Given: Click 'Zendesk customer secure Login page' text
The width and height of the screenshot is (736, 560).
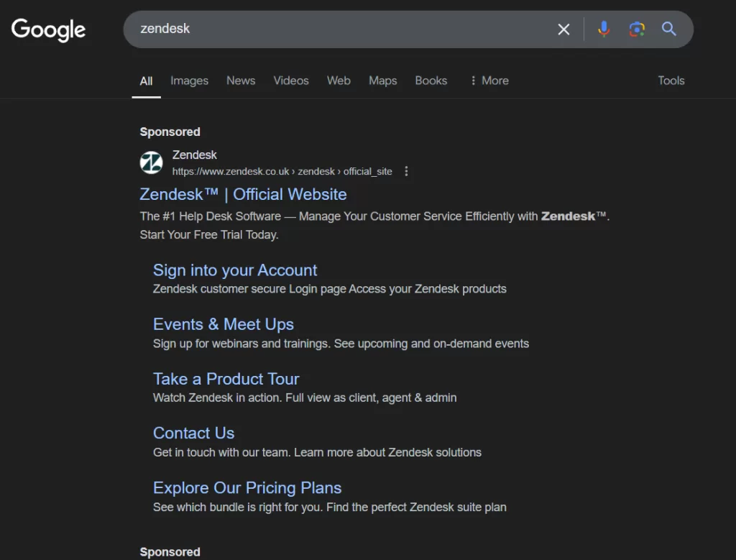Looking at the screenshot, I should point(329,289).
